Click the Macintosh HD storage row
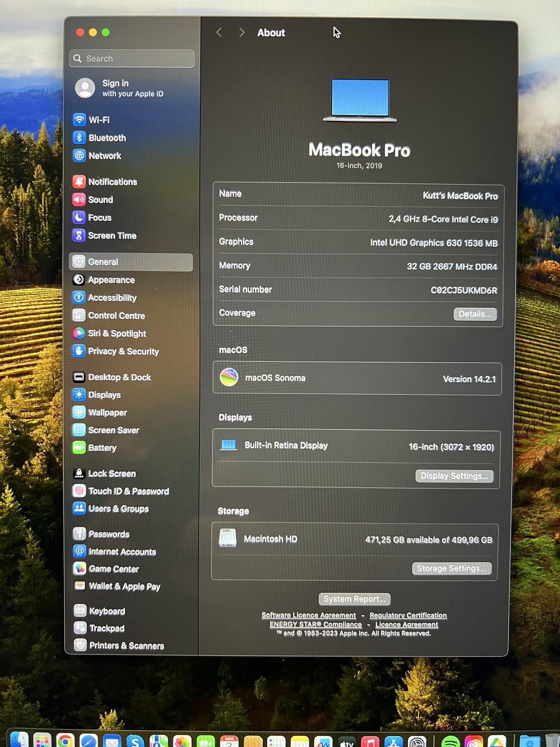This screenshot has width=560, height=747. click(355, 539)
